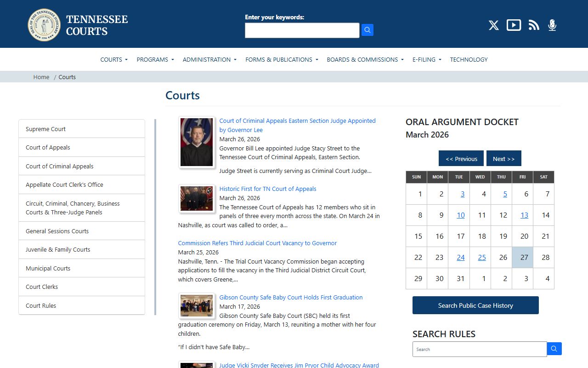This screenshot has height=368, width=588.
Task: Click calendar date 31
Action: [461, 279]
